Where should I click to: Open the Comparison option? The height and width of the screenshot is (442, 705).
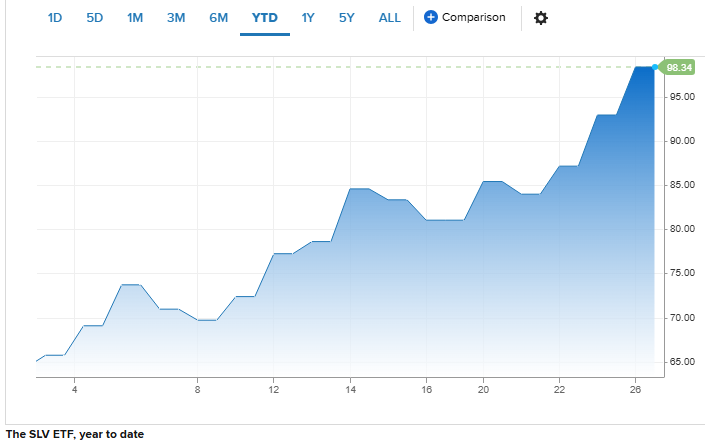[473, 18]
